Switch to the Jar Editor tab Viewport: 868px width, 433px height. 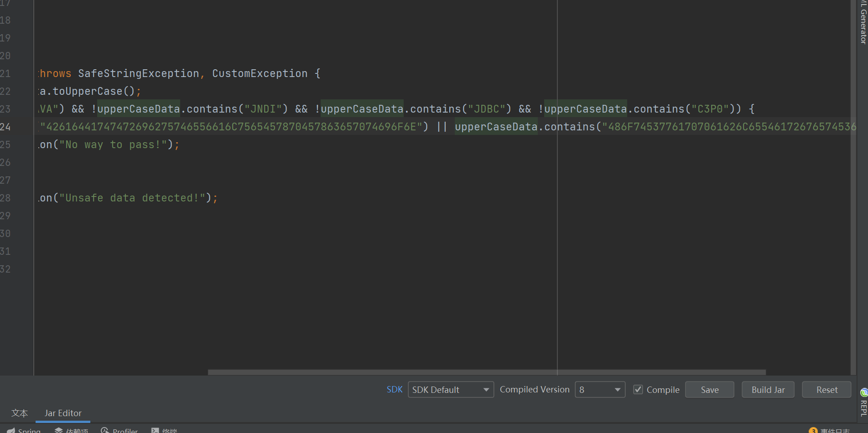pos(63,413)
